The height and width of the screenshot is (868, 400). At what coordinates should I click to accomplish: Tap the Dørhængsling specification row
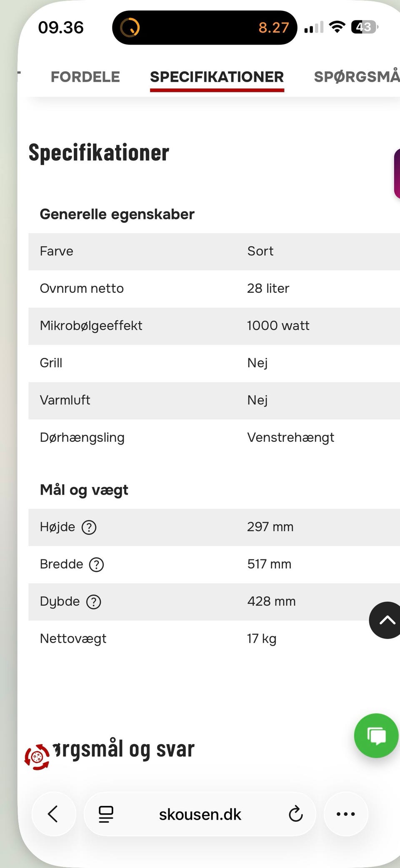click(214, 438)
